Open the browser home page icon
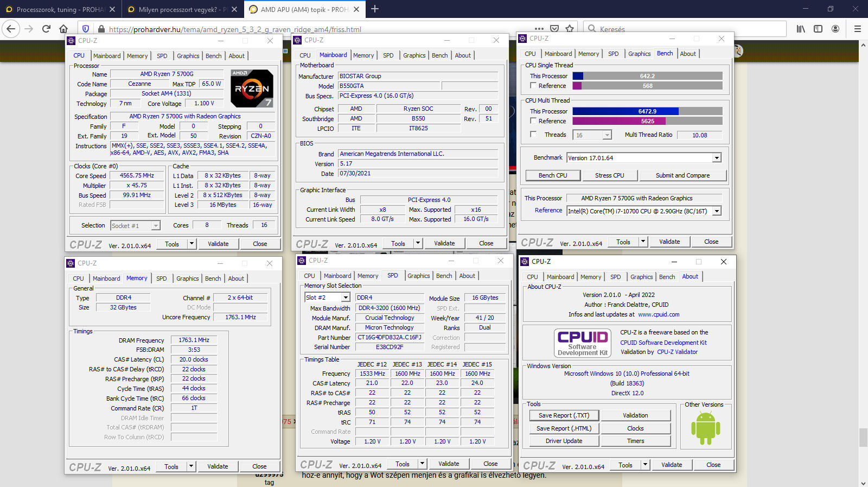This screenshot has width=868, height=487. tap(63, 29)
